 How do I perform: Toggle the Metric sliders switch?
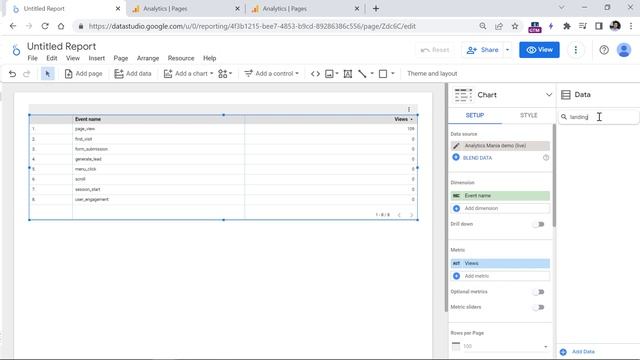539,307
